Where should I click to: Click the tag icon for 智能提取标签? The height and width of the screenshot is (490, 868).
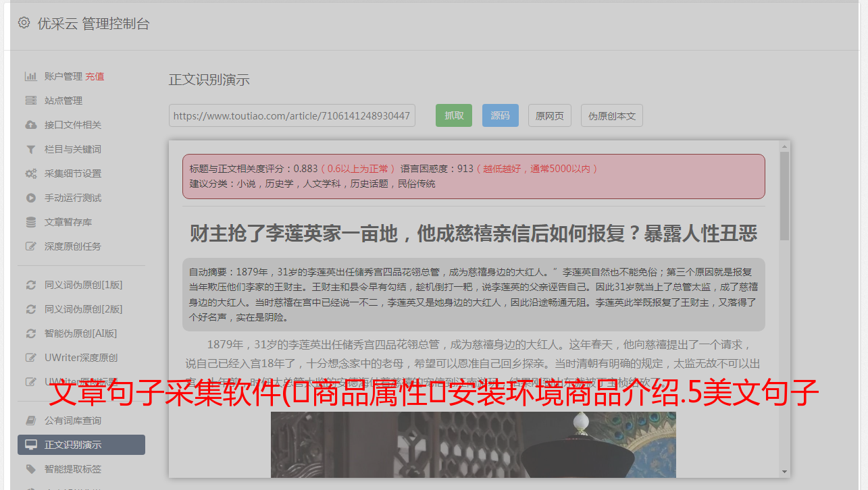[31, 469]
